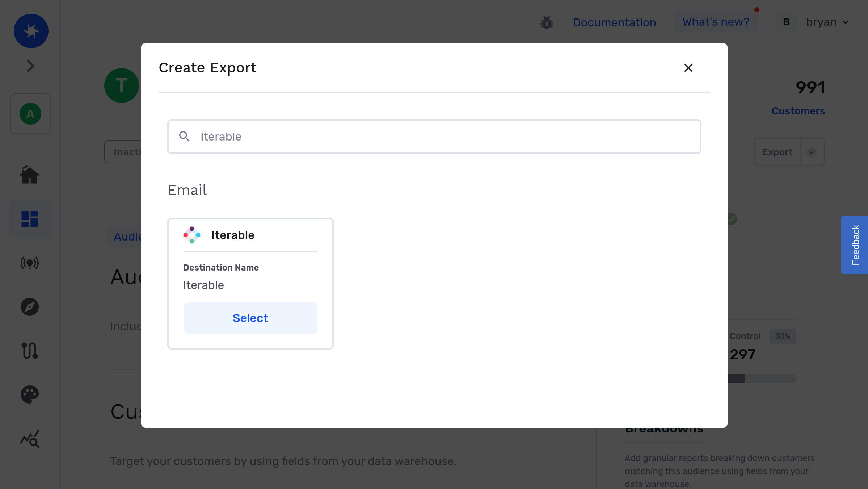Viewport: 868px width, 489px height.
Task: Click the Email category heading
Action: pos(187,190)
